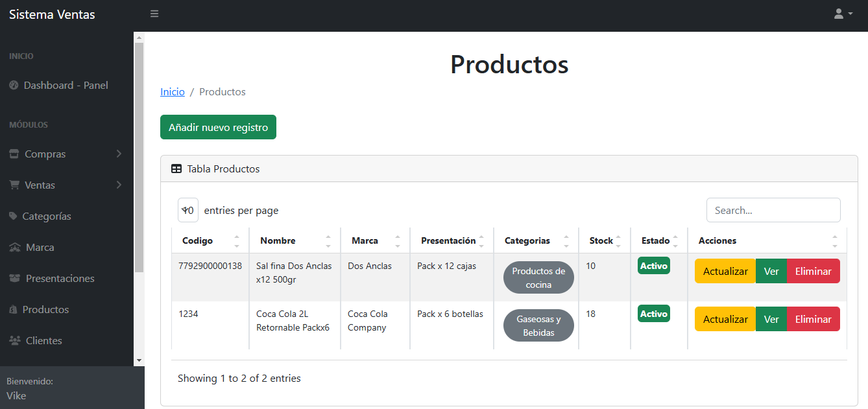Expand the Compras submenu chevron

click(x=119, y=154)
